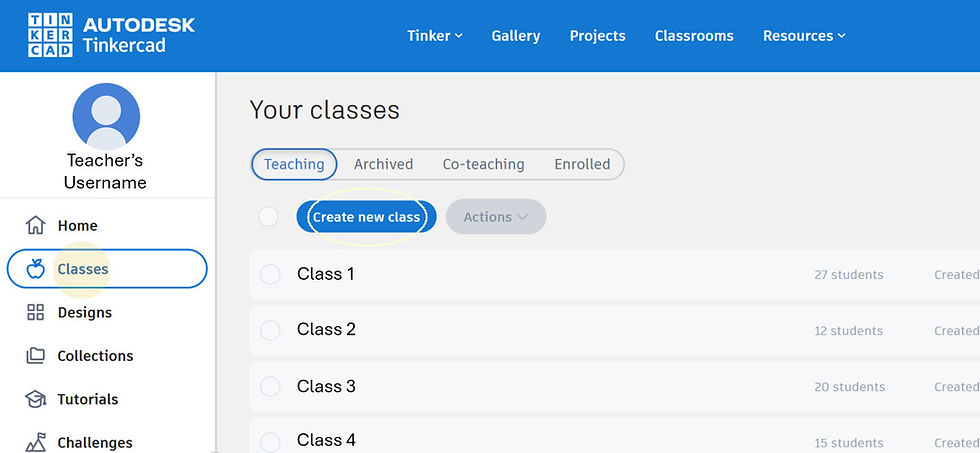Open the Gallery page link
Image resolution: width=980 pixels, height=453 pixels.
(x=516, y=36)
